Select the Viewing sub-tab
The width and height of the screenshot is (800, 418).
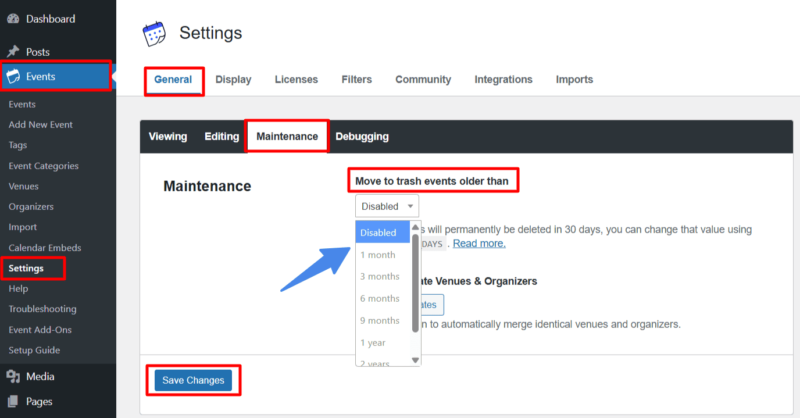pos(168,136)
